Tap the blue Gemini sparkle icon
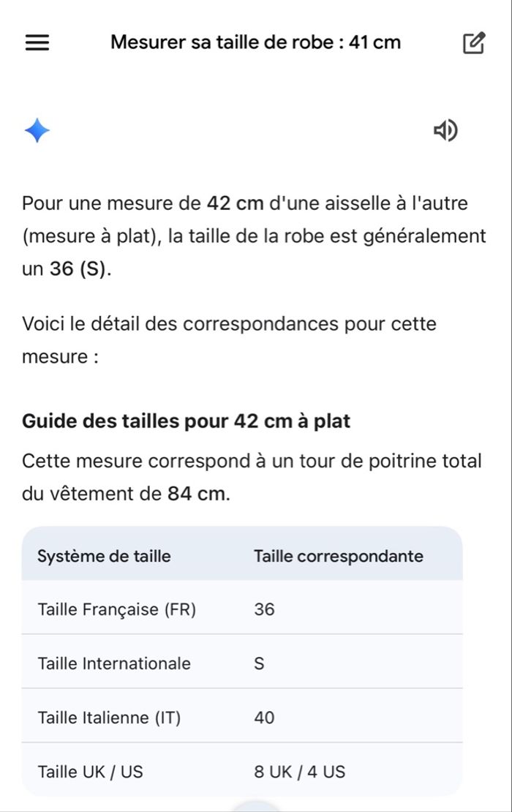This screenshot has height=812, width=512. pyautogui.click(x=37, y=132)
